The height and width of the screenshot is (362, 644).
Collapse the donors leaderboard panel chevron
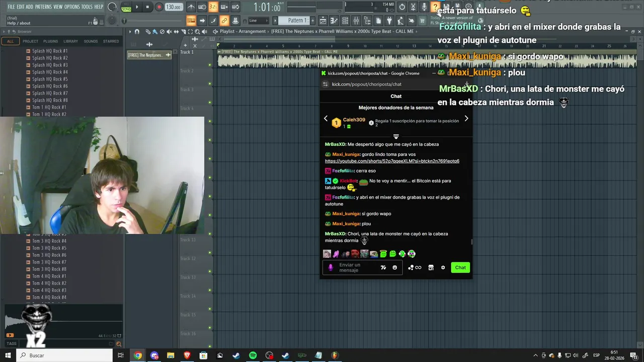click(396, 136)
